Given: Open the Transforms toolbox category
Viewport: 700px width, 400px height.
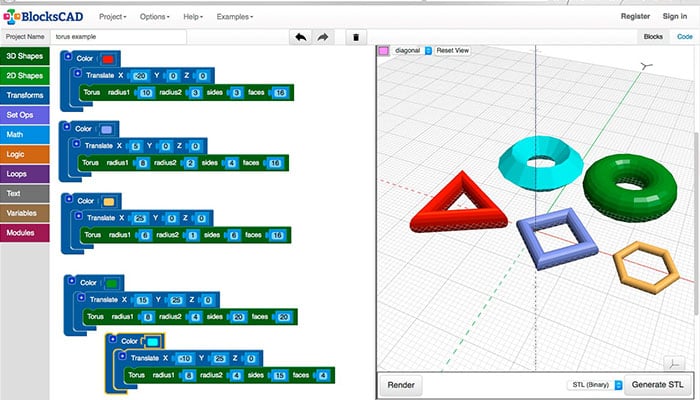Looking at the screenshot, I should tap(25, 96).
